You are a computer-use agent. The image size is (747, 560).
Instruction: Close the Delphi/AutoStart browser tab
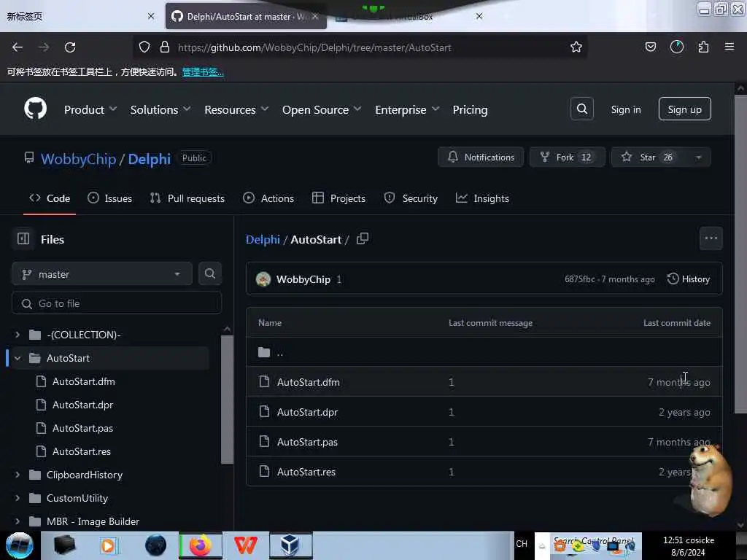315,16
